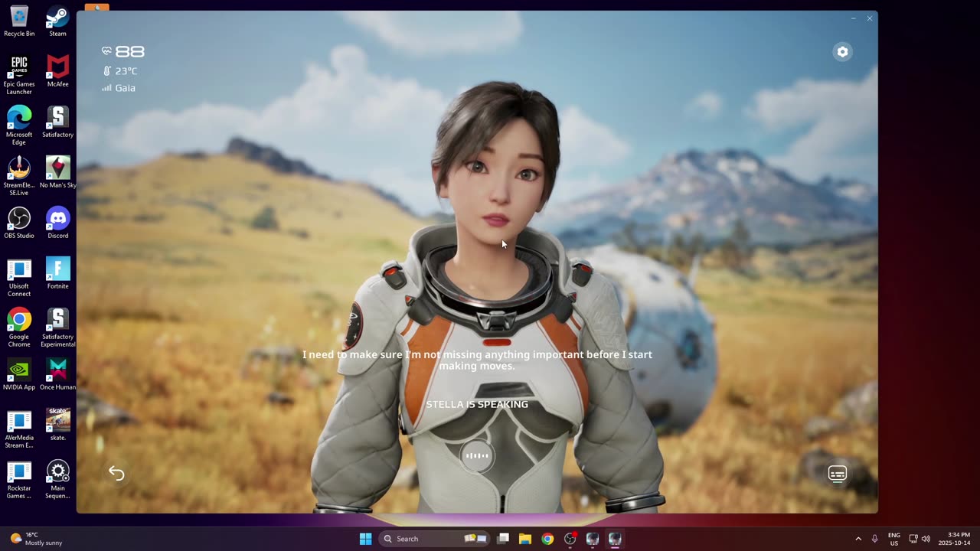Open the Microsoft Edge desktop icon
Screen dimensions: 980x551
19,126
